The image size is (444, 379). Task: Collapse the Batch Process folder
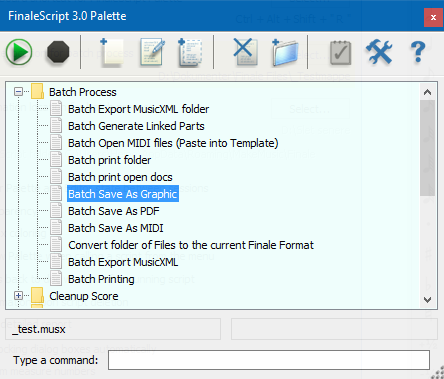(x=19, y=92)
